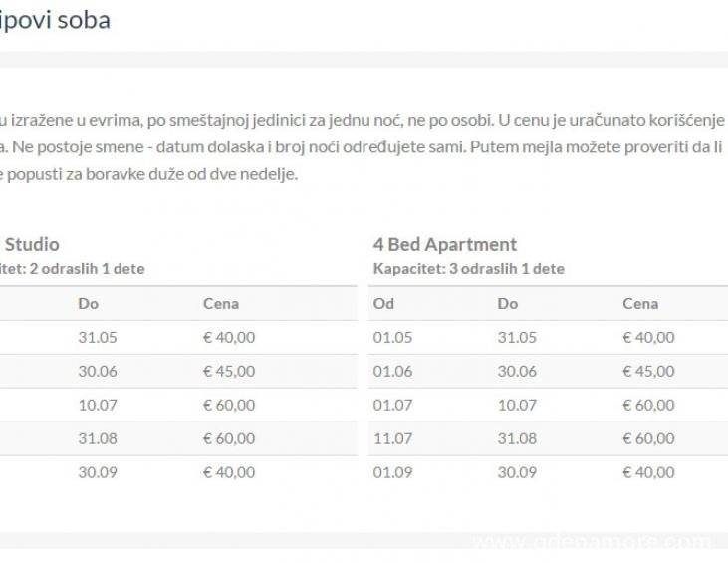The image size is (728, 563).
Task: Select the 01.05 start date in 4 Bed Apartment
Action: coord(392,338)
